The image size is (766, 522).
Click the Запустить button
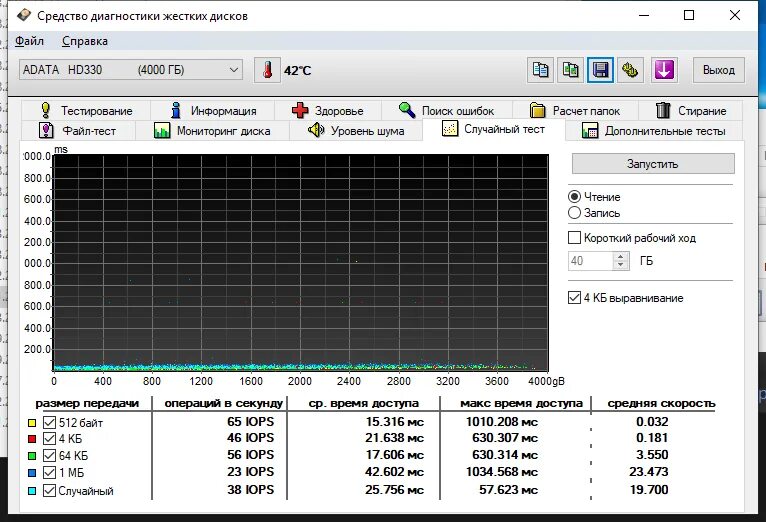point(653,164)
